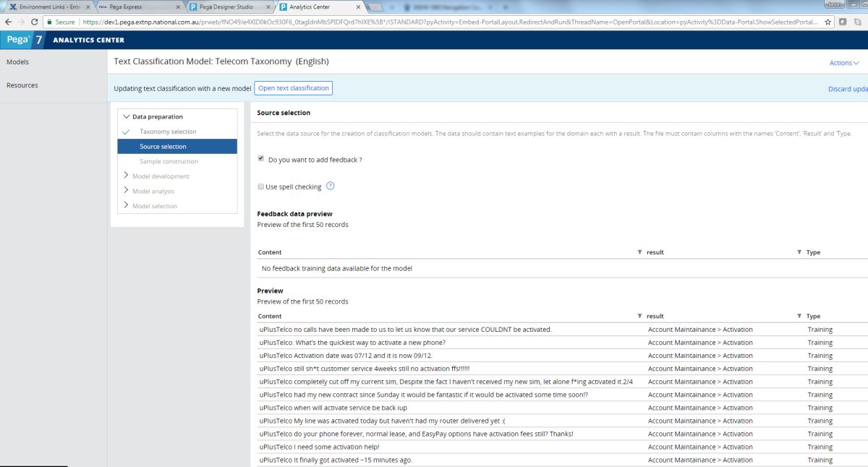Select row 'still sh*t customer service 4weeks'
The image size is (868, 467).
[562, 369]
